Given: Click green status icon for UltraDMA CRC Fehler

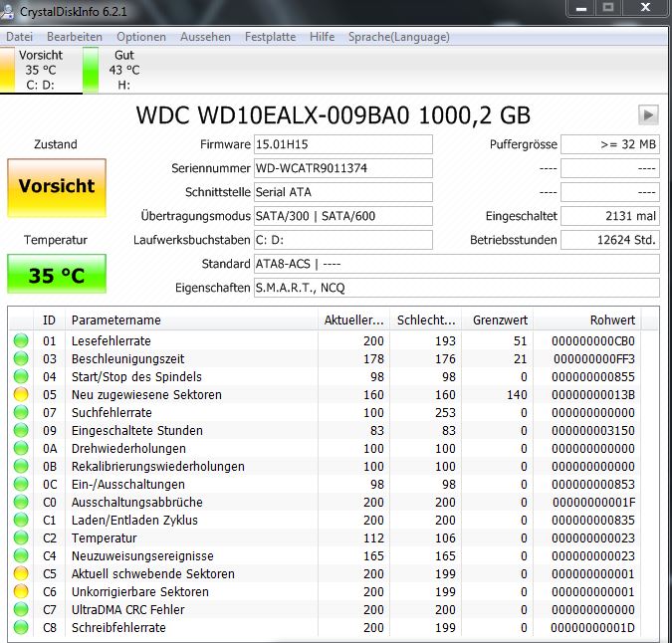Looking at the screenshot, I should (21, 609).
